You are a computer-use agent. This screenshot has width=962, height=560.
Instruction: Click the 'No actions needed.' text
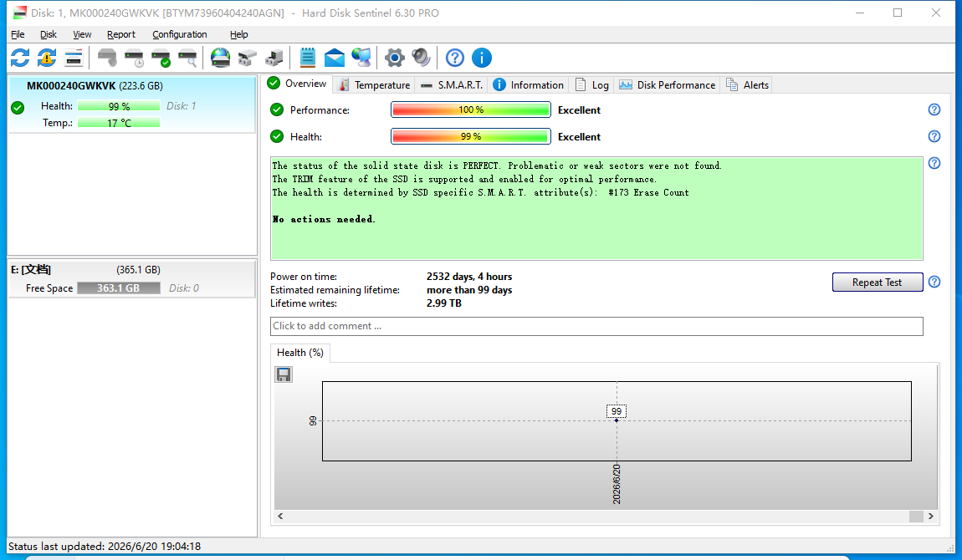click(324, 219)
